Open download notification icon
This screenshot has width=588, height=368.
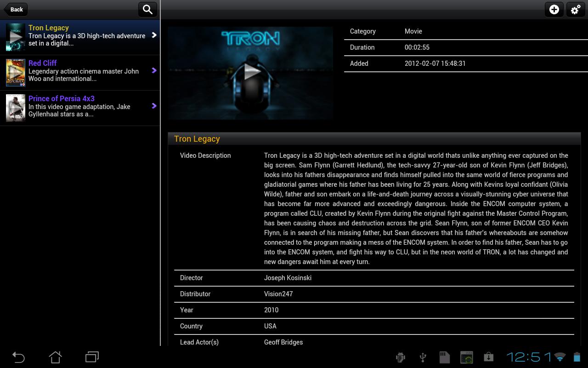488,357
